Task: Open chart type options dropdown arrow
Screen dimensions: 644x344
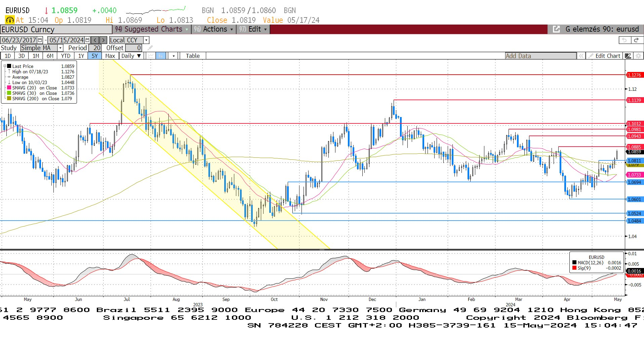Action: click(173, 56)
